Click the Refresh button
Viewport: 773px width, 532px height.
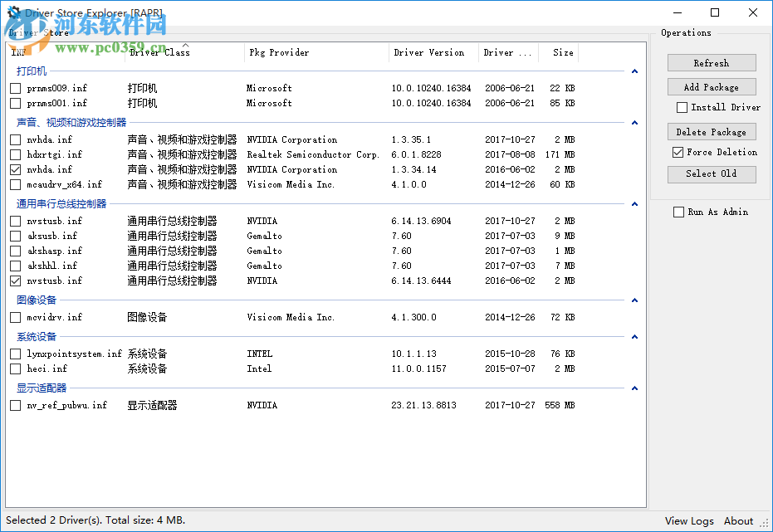pos(711,62)
